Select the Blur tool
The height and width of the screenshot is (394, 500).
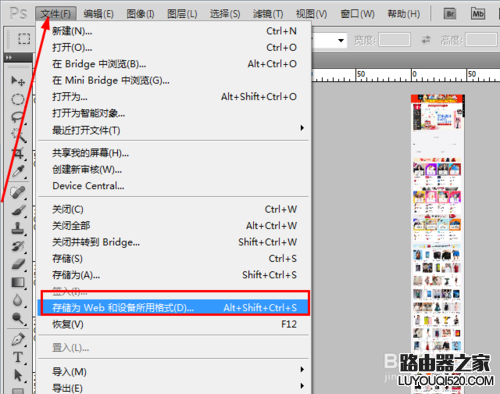click(x=18, y=300)
